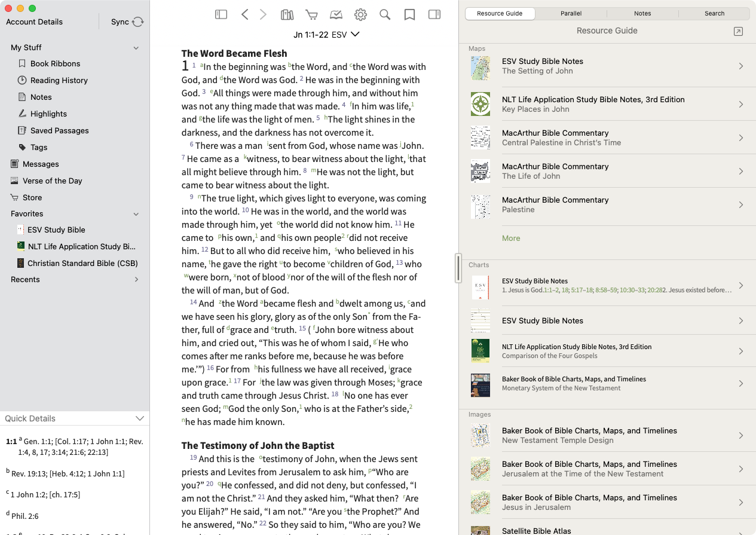Collapse the Favorites section
The width and height of the screenshot is (756, 535).
(x=136, y=214)
